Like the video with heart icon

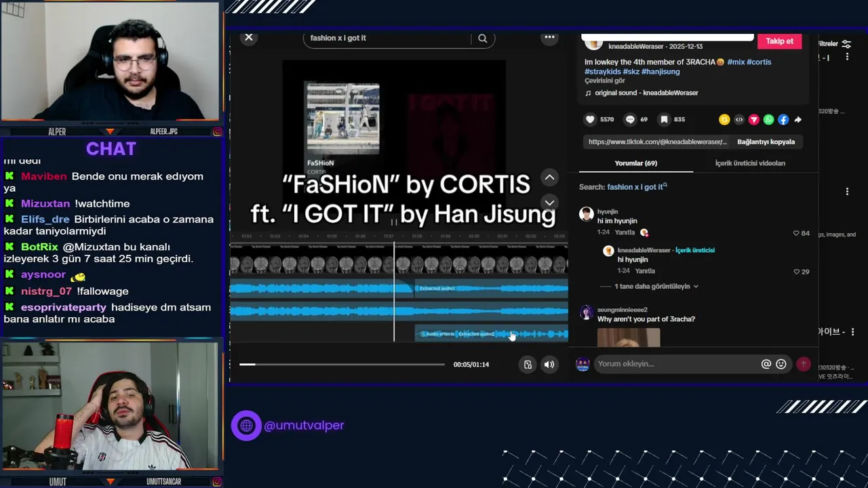(x=590, y=119)
